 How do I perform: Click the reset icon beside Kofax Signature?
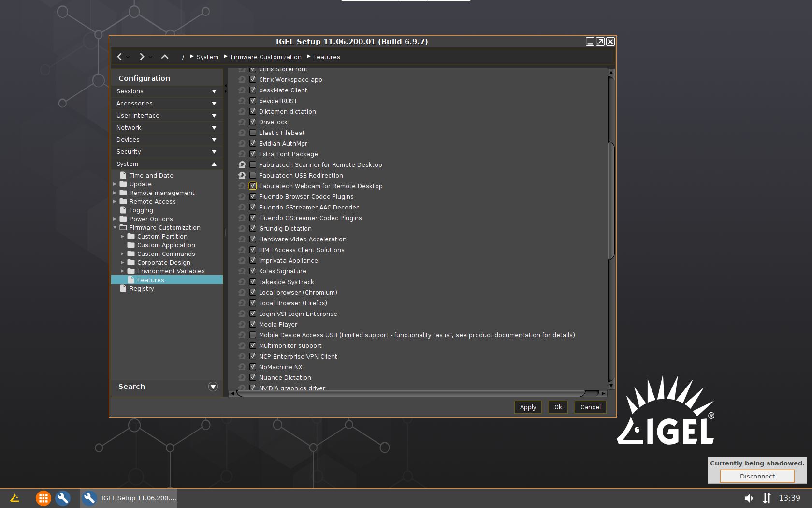pos(242,271)
